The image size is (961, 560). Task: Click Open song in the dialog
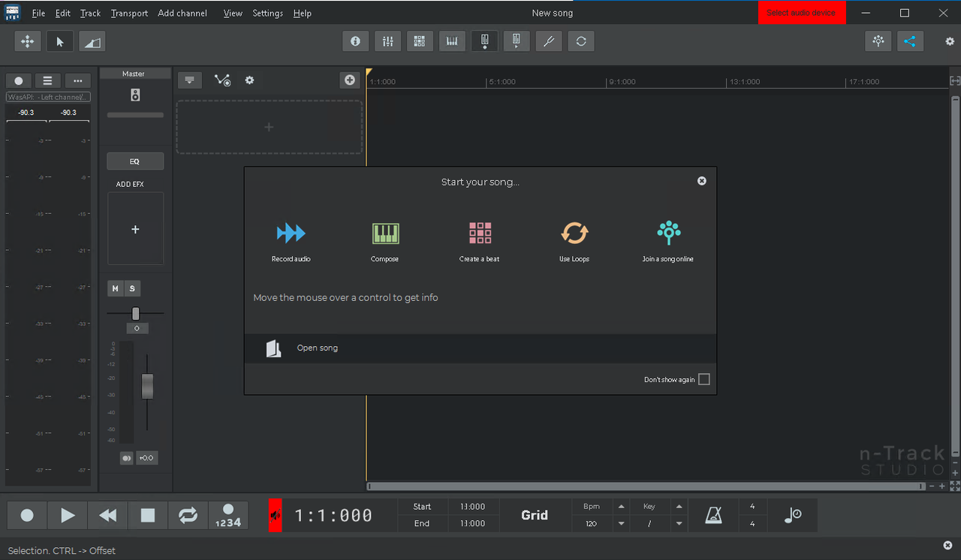click(x=480, y=348)
